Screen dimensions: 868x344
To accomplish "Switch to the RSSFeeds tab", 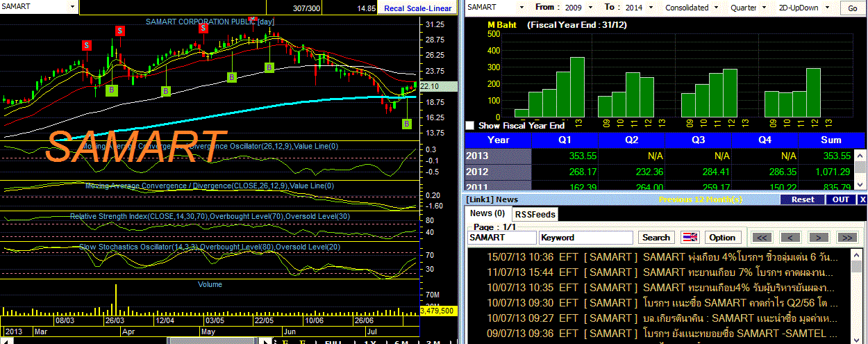I will [x=535, y=214].
